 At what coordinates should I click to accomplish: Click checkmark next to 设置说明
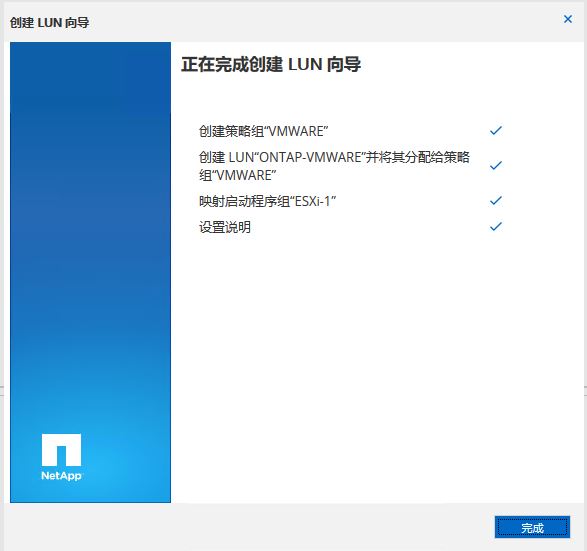point(496,226)
